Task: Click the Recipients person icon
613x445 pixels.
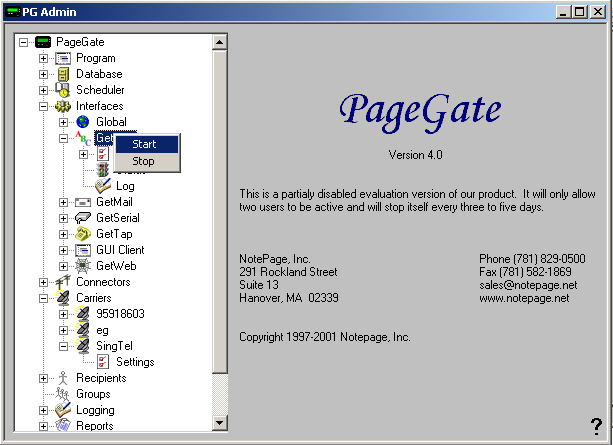Action: tap(63, 378)
